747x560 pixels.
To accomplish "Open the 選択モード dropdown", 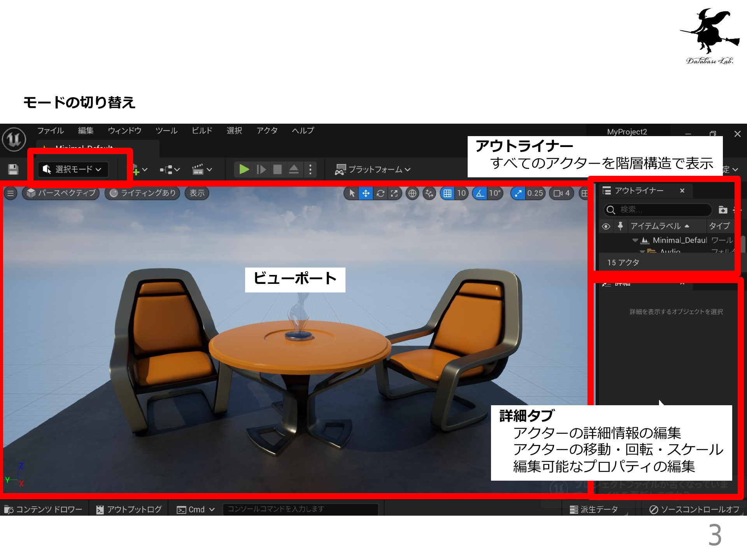I will (x=73, y=170).
